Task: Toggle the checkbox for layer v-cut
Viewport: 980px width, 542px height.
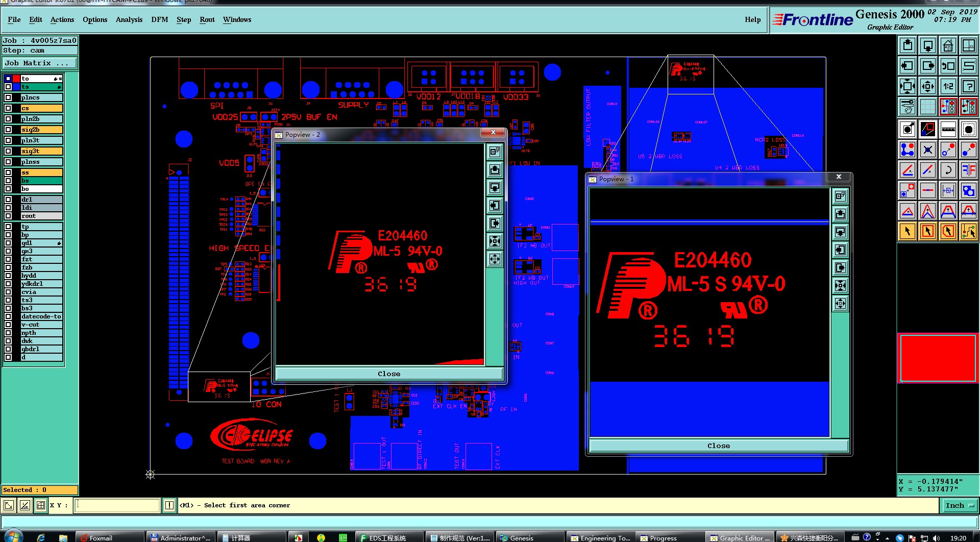Action: [x=8, y=325]
